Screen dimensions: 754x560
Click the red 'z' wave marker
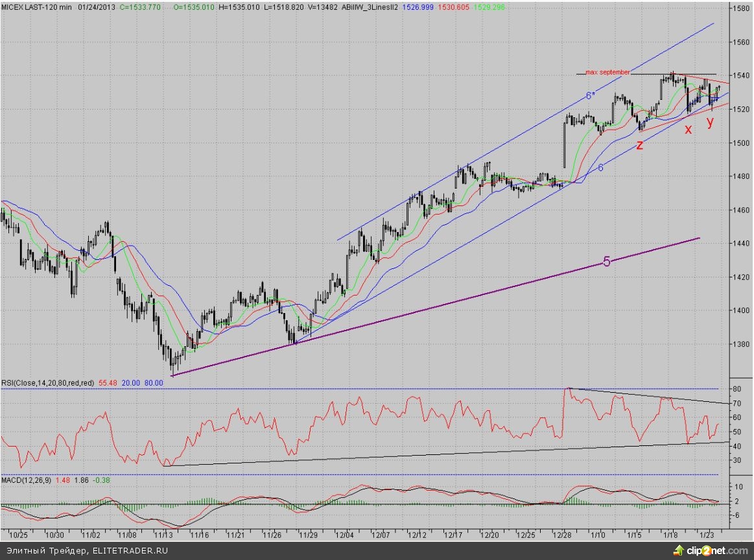639,145
